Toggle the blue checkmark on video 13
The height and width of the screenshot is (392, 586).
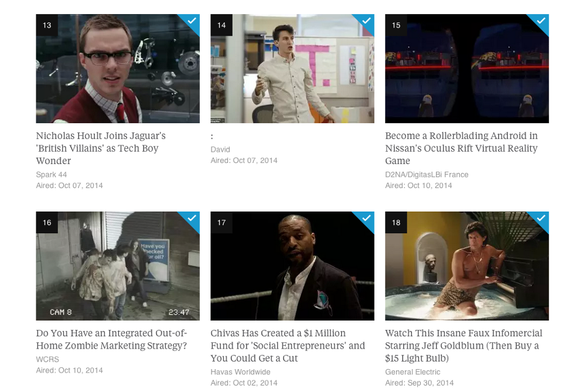point(192,21)
